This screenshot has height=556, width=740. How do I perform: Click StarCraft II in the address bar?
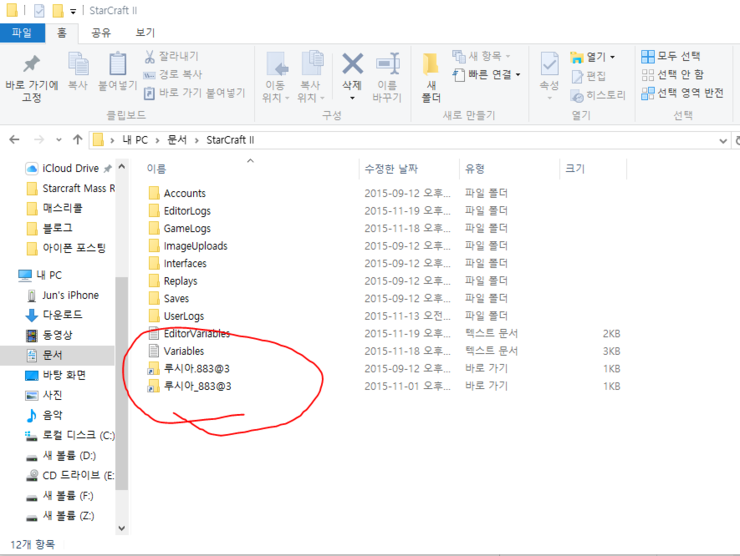click(230, 140)
